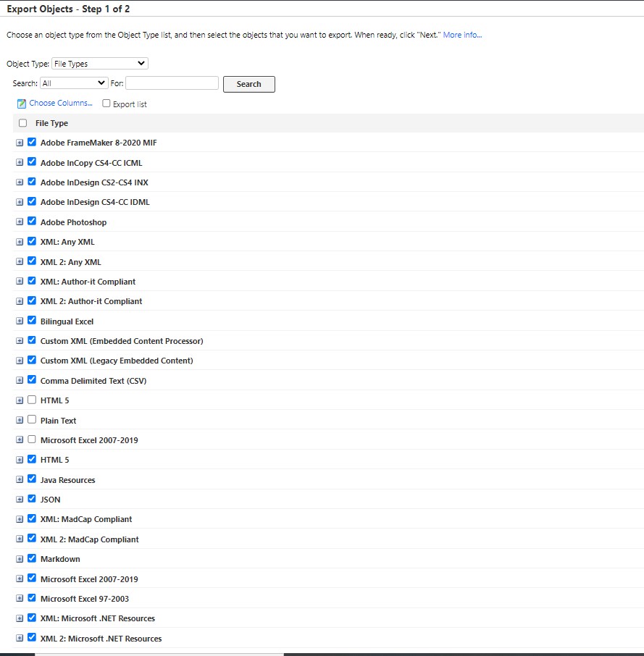Uncheck the JSON checkbox

32,499
